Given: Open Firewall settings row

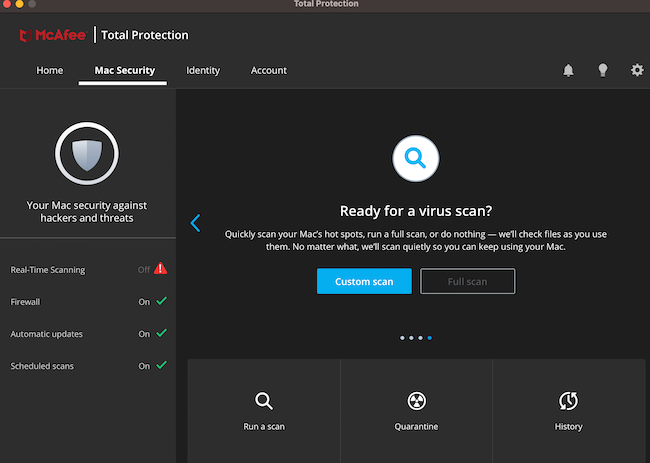Looking at the screenshot, I should click(88, 302).
